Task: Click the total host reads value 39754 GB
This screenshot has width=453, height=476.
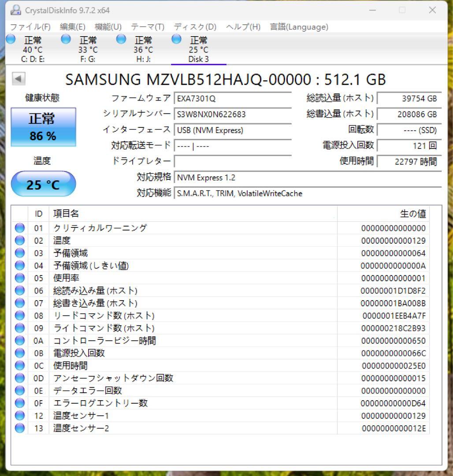Action: point(409,99)
